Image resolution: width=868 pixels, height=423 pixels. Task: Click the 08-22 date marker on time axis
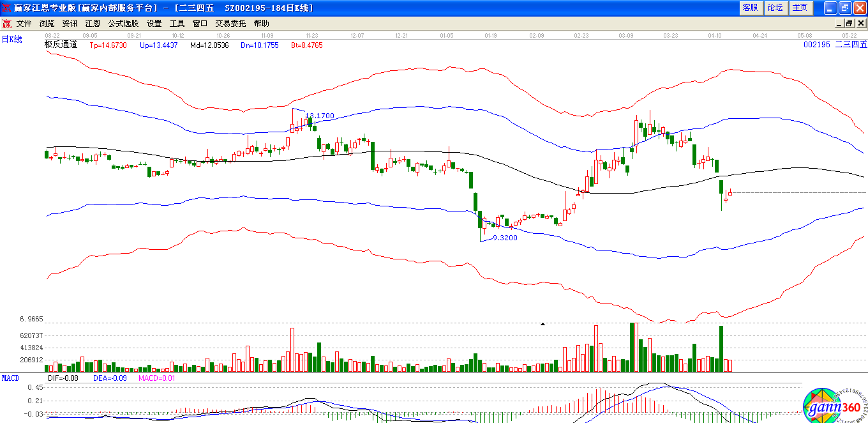point(52,36)
